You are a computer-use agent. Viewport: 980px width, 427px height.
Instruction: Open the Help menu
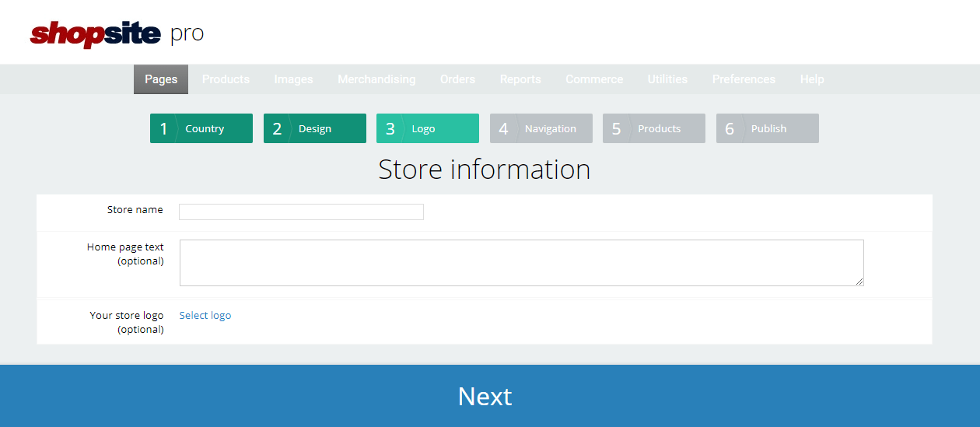click(x=812, y=79)
